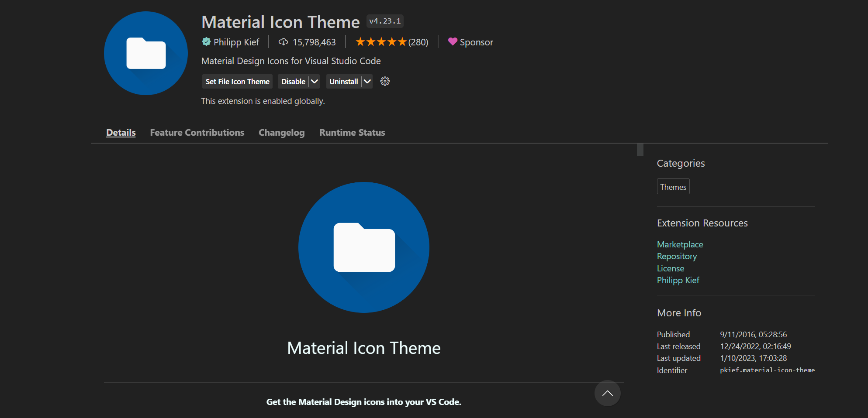Click Set File Icon Theme button
Image resolution: width=868 pixels, height=418 pixels.
(237, 82)
